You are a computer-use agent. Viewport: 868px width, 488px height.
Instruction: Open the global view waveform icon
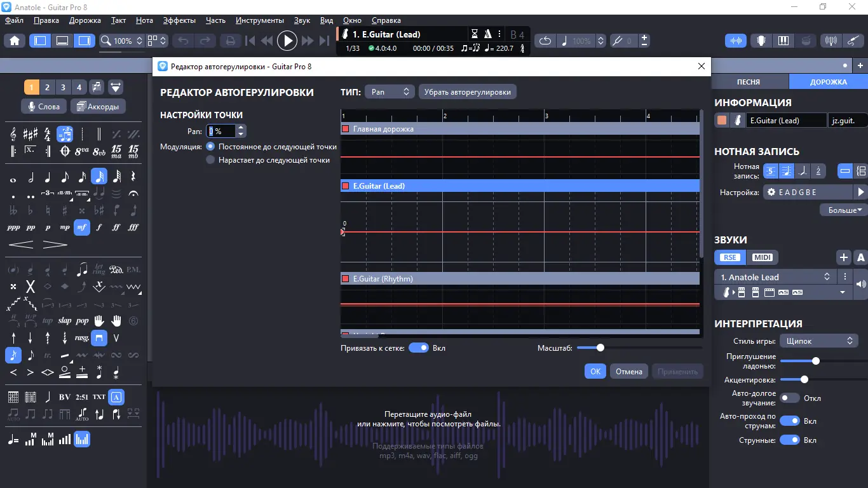pos(736,41)
